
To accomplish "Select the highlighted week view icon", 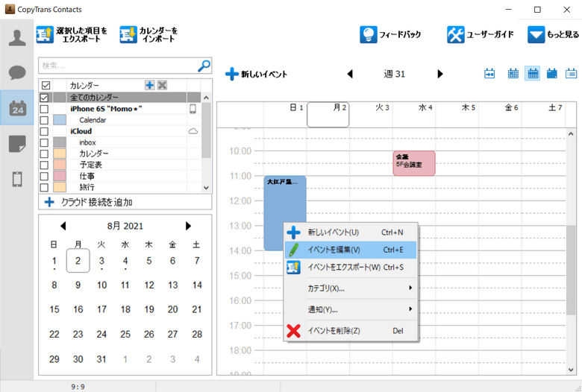I will pyautogui.click(x=533, y=74).
